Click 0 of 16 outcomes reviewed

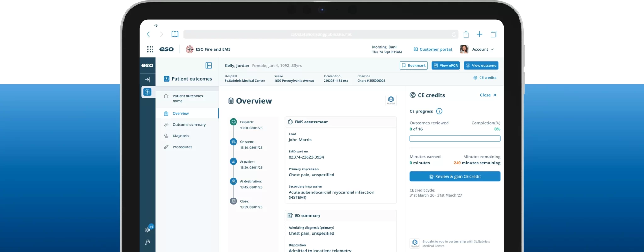point(416,129)
